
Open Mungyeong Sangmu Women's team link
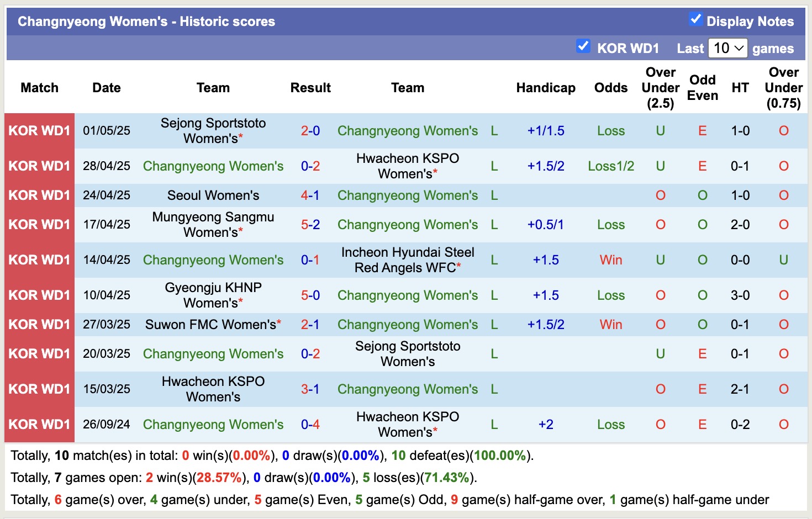click(213, 224)
